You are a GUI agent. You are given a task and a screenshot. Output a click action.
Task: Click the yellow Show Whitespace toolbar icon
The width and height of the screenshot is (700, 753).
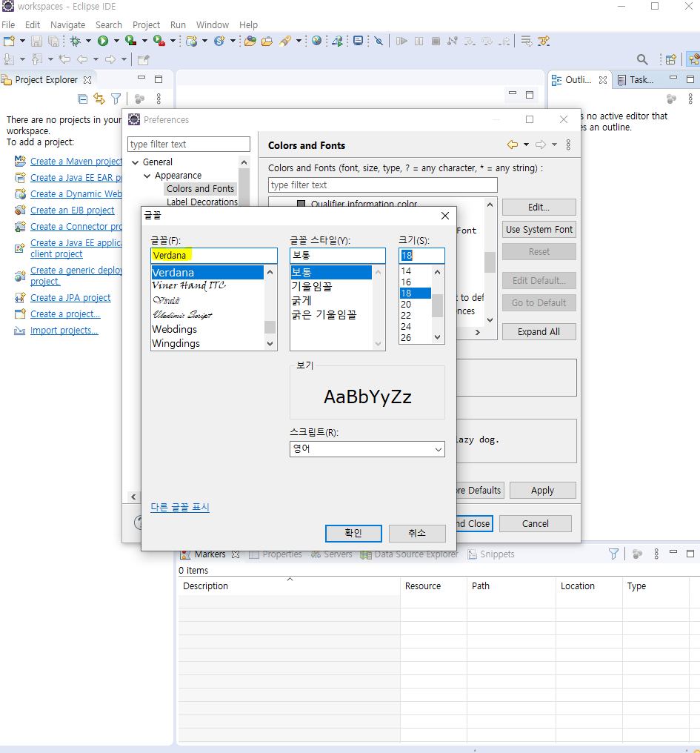click(x=544, y=42)
